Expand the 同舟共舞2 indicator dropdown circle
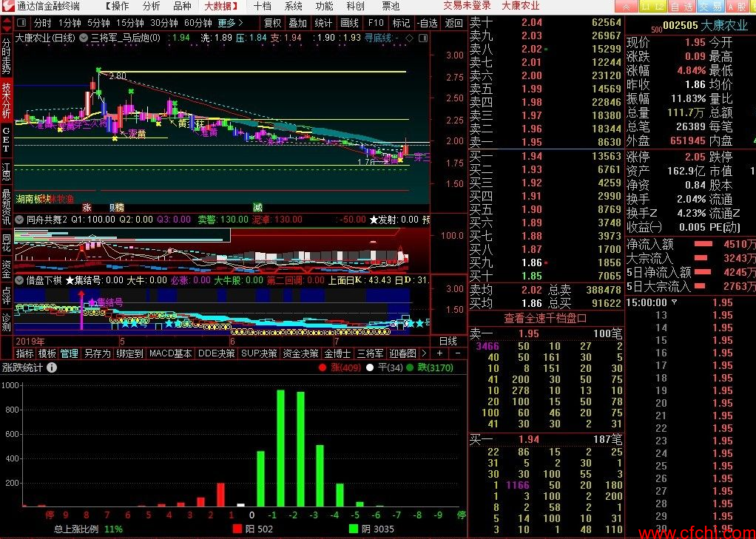The image size is (756, 539). 19,220
